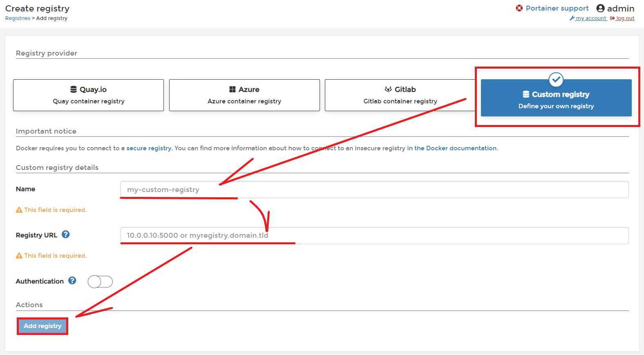This screenshot has width=644, height=355.
Task: Click the 'Azure container registry' subtitle
Action: point(244,101)
